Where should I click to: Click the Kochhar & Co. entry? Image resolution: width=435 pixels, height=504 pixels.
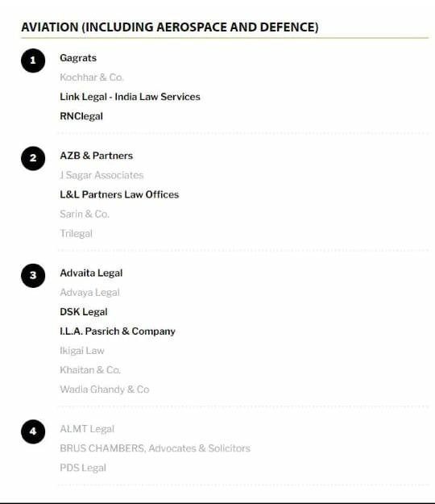[92, 77]
